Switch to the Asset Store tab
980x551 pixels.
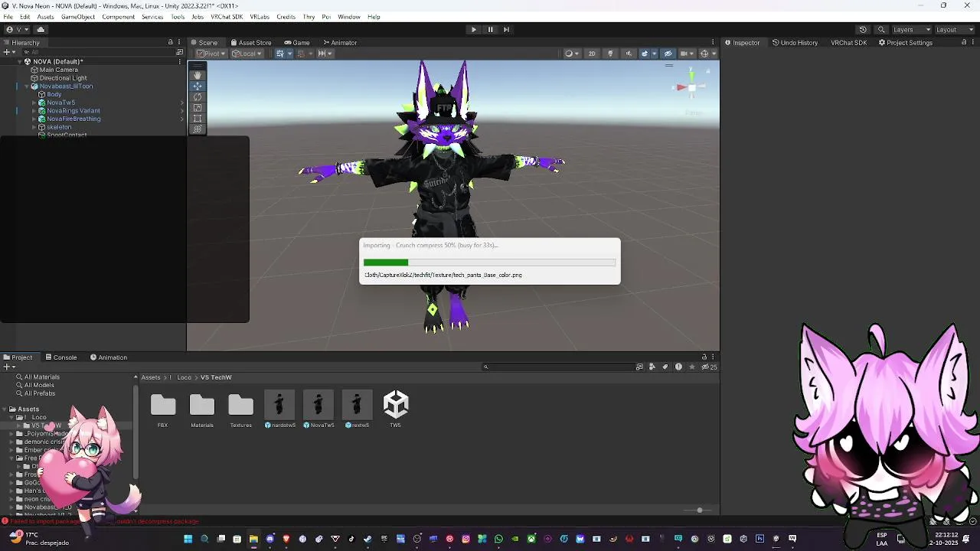250,42
